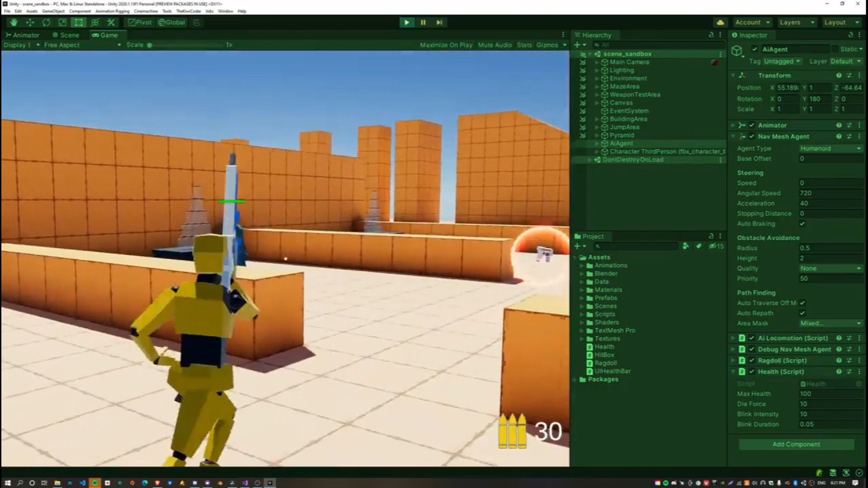Toggle Maximize On Play
Screen dimensions: 868x488
coord(446,45)
